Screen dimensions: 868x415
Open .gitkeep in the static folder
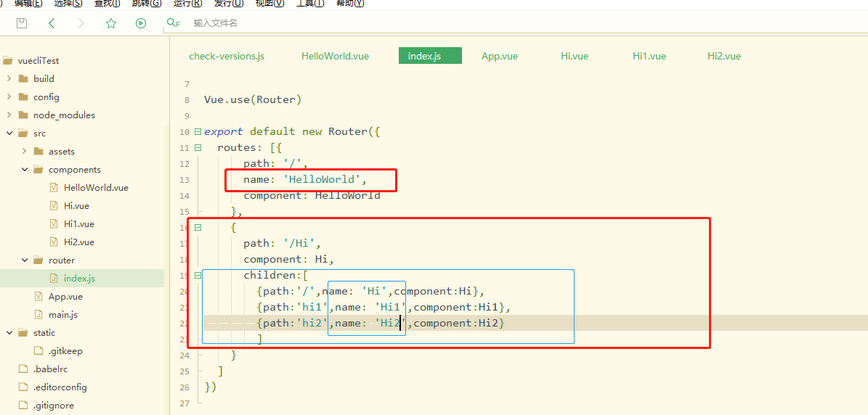pyautogui.click(x=65, y=350)
